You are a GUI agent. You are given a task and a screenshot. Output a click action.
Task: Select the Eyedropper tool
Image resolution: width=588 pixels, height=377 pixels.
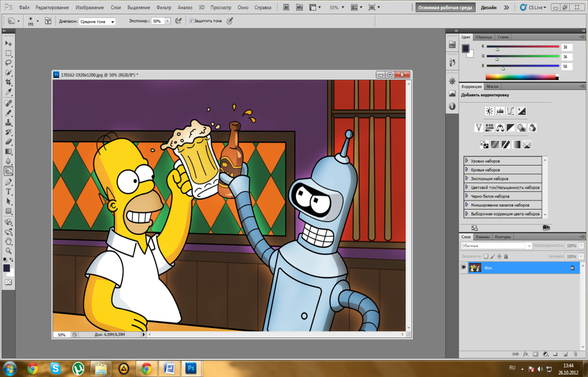tap(8, 92)
